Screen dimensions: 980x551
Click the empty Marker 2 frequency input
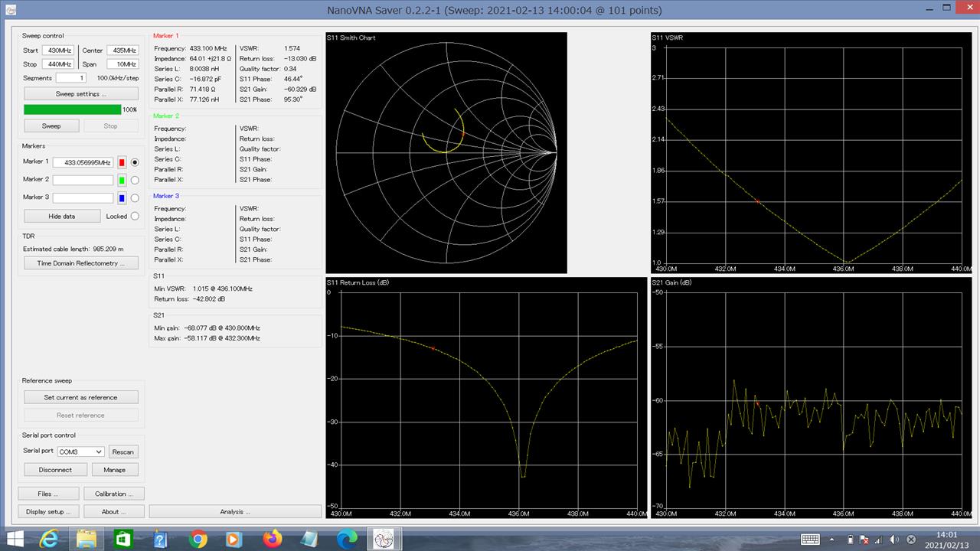click(83, 180)
